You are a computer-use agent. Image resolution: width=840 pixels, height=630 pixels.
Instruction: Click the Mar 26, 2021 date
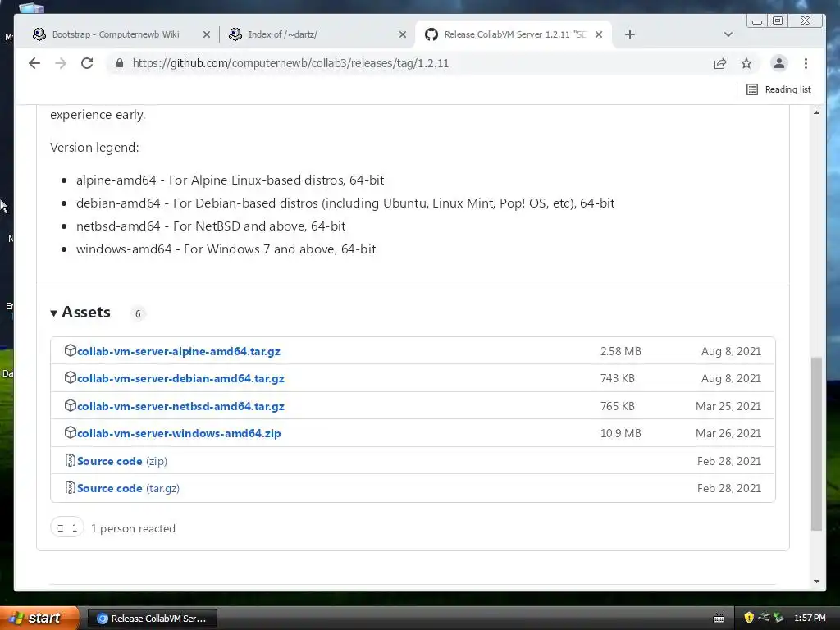tap(728, 433)
